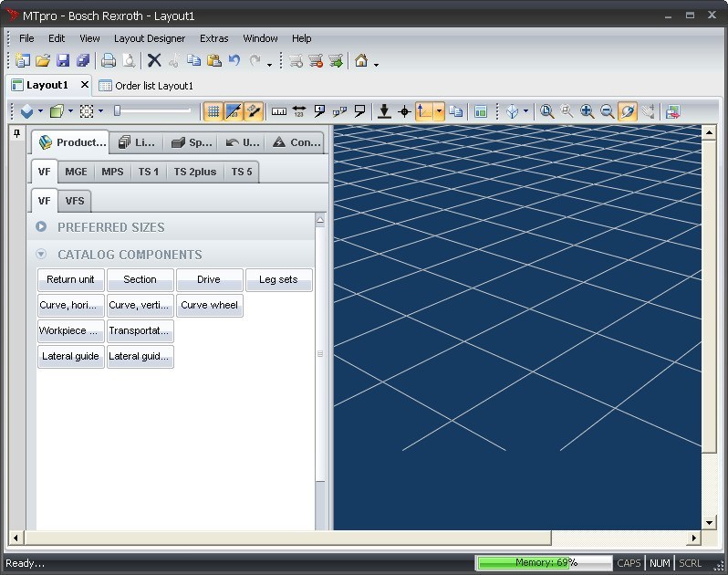Toggle the coordinate axes button
The image size is (728, 575).
click(424, 111)
